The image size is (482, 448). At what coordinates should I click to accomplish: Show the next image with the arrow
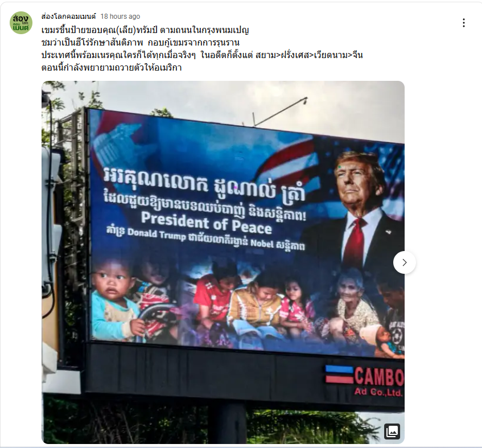404,262
